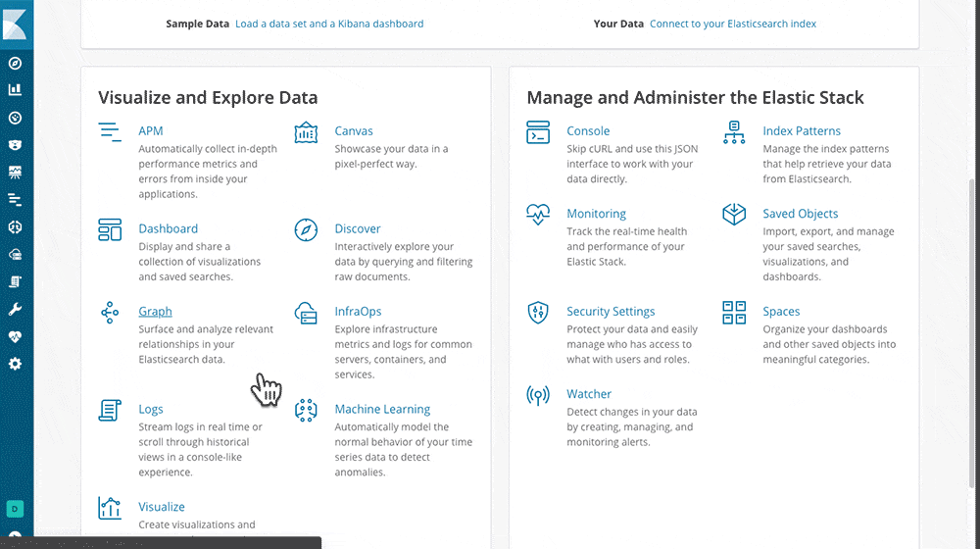Click the Logs card icon
The image size is (980, 549).
(110, 410)
